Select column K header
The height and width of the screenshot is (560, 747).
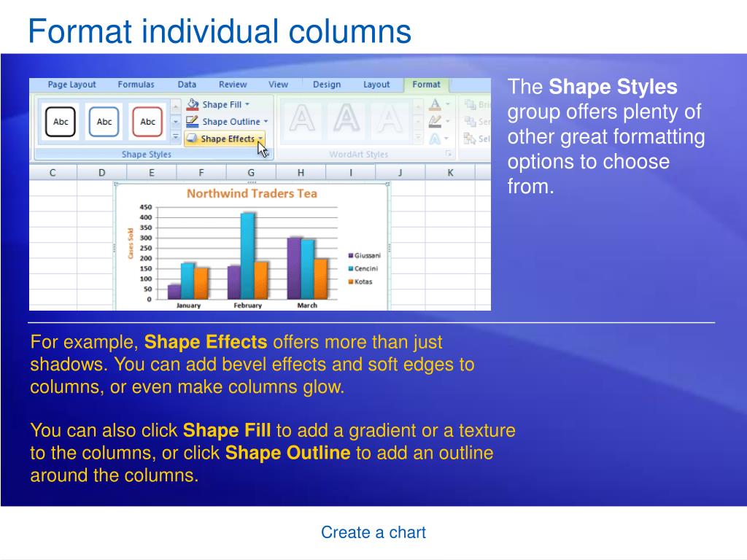click(x=450, y=172)
